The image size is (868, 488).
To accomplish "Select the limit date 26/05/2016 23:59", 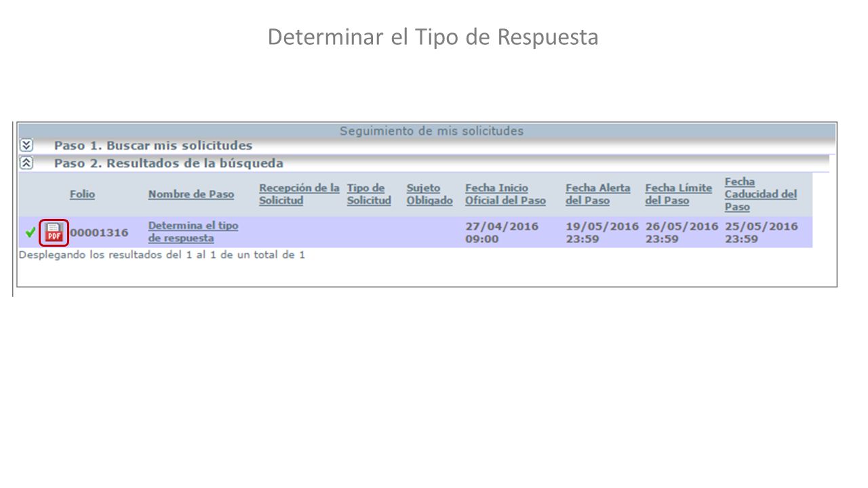I will coord(682,232).
